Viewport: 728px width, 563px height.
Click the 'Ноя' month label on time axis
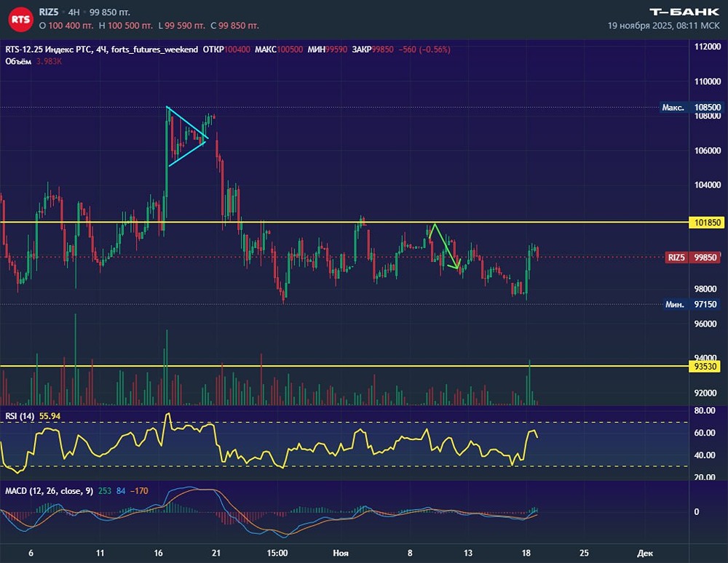click(x=340, y=553)
